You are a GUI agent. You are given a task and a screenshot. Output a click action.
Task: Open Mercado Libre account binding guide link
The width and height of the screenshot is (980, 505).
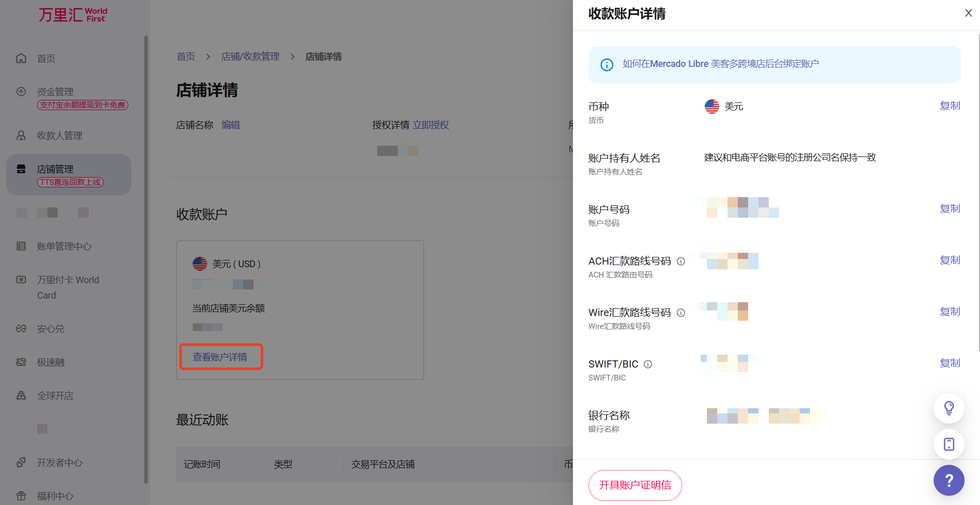(x=720, y=64)
